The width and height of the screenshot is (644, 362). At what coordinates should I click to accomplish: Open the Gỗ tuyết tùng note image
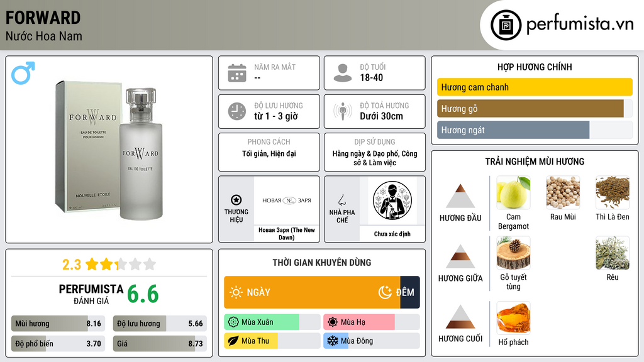pyautogui.click(x=513, y=253)
